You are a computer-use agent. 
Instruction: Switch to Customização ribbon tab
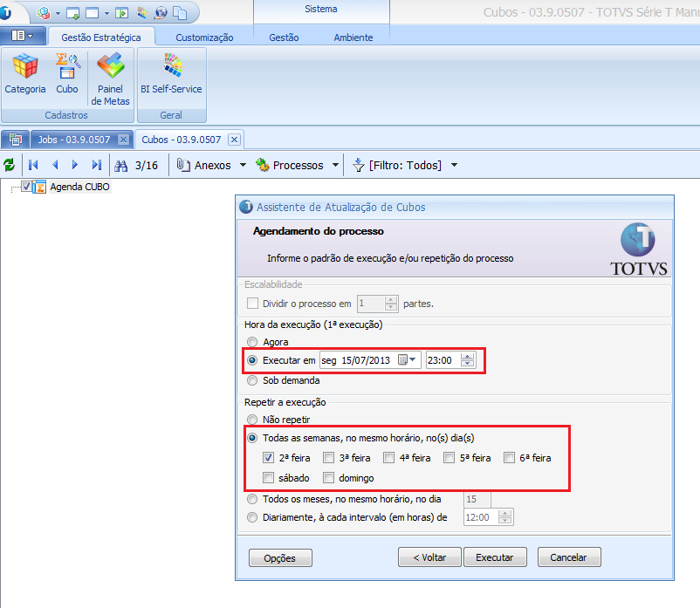click(204, 38)
